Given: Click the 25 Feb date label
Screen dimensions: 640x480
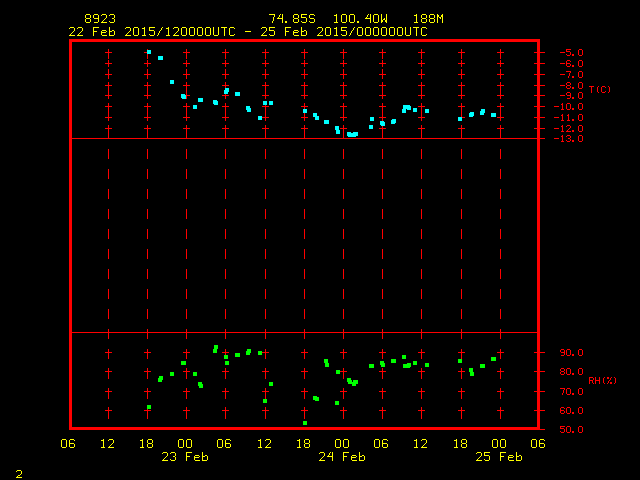Looking at the screenshot, I should tap(499, 457).
